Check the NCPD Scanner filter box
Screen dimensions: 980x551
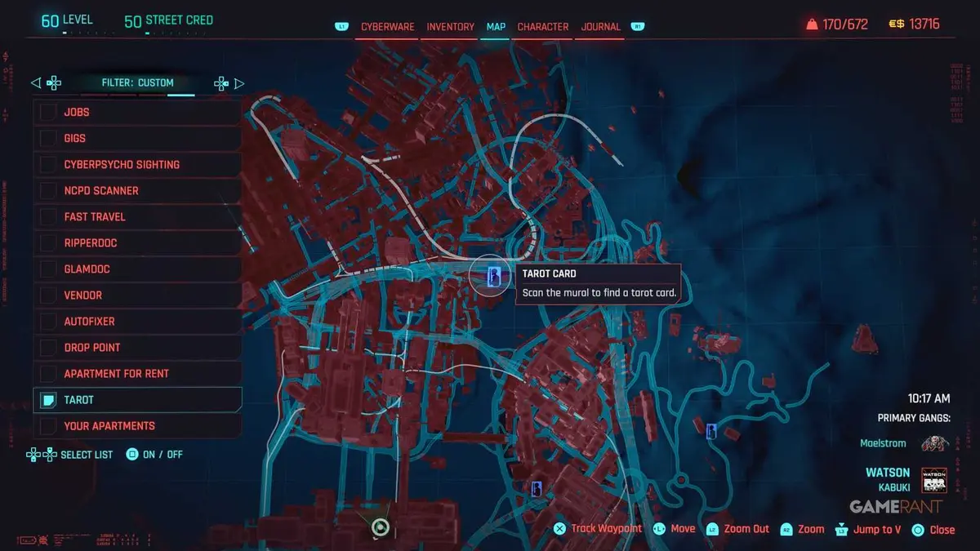pos(48,190)
